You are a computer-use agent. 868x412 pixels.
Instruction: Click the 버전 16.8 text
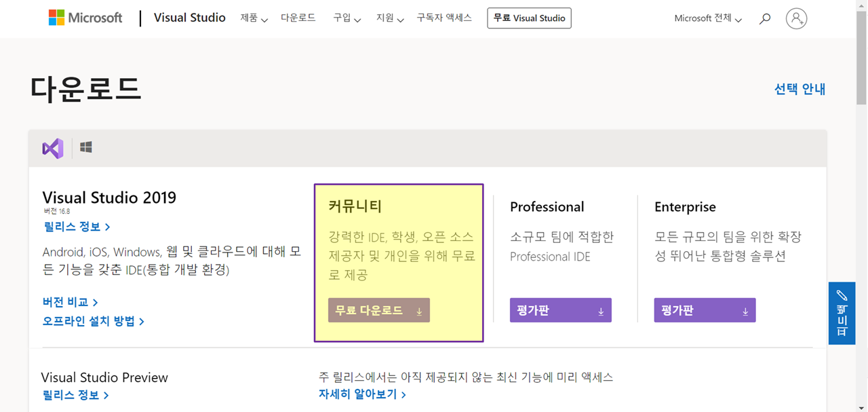(x=56, y=211)
